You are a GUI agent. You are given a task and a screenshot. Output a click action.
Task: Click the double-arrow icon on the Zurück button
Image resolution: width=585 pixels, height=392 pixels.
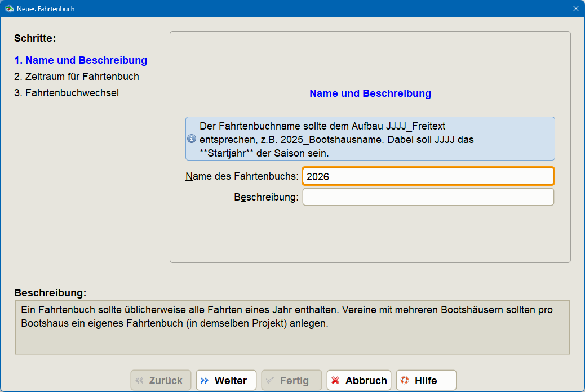click(x=140, y=380)
